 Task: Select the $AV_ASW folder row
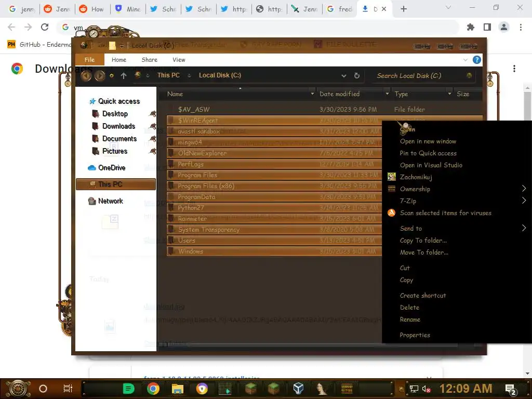pyautogui.click(x=325, y=109)
